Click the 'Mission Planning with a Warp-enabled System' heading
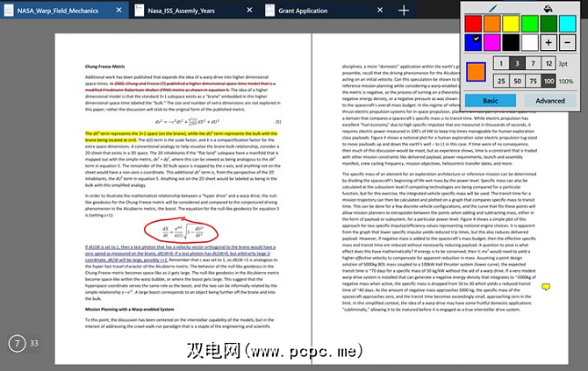Screen dimensions: 588x371 [x=129, y=309]
